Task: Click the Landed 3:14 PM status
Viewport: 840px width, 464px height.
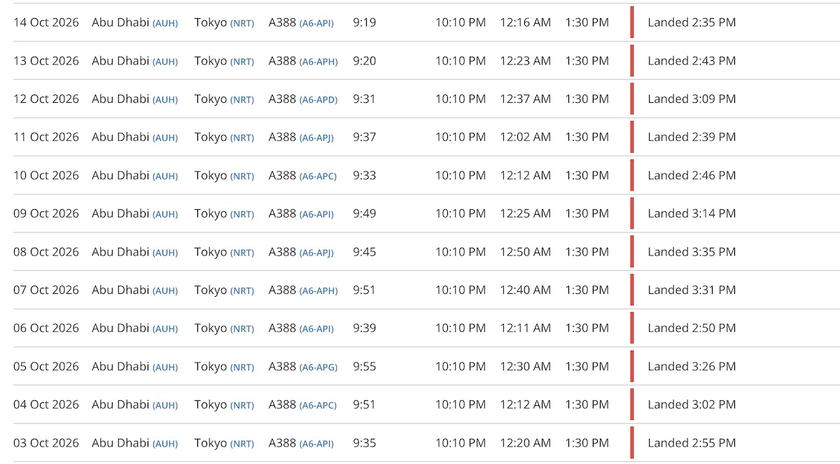Action: click(692, 213)
